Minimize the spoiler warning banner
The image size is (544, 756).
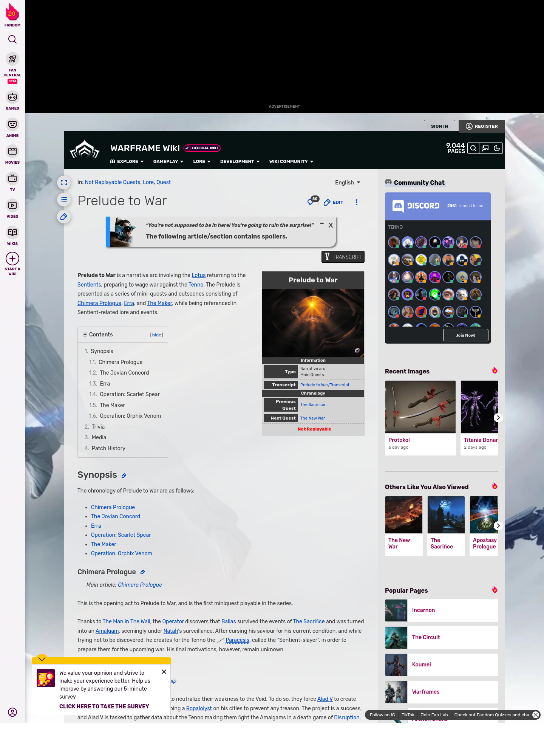point(322,223)
